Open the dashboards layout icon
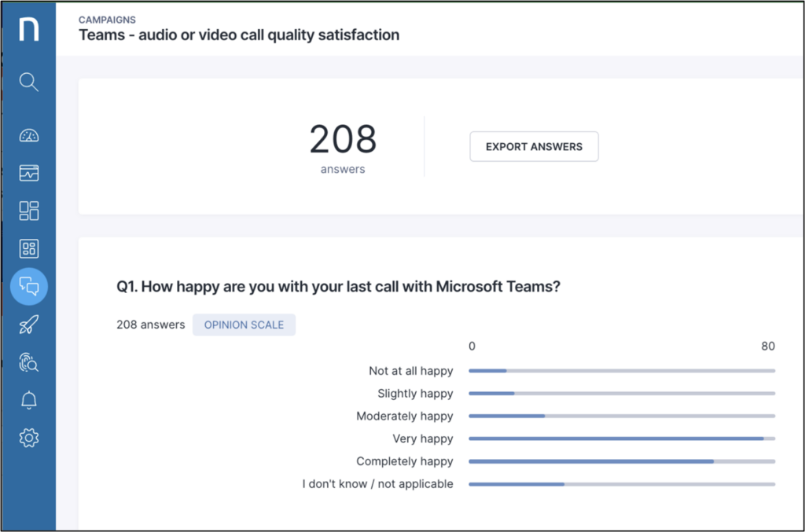The height and width of the screenshot is (532, 805). tap(29, 211)
